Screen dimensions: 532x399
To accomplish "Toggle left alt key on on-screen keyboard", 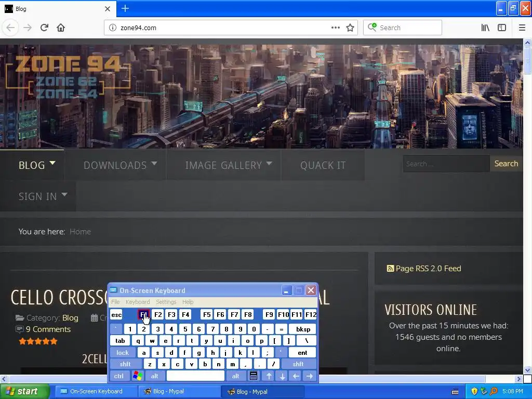I will pyautogui.click(x=154, y=376).
